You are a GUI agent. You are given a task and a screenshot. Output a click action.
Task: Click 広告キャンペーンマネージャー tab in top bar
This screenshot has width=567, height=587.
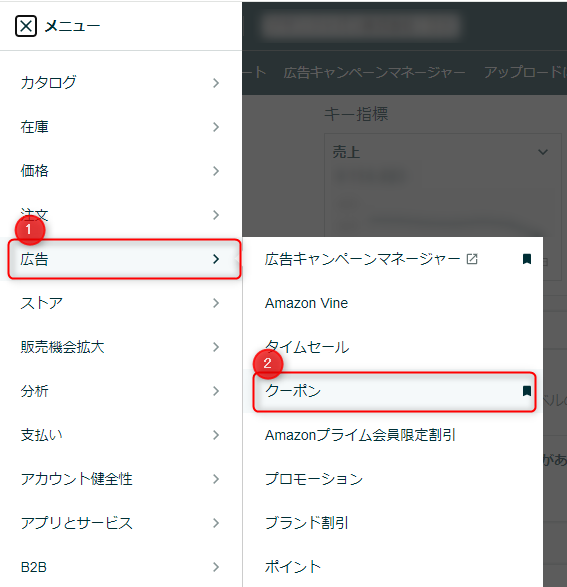[x=374, y=73]
